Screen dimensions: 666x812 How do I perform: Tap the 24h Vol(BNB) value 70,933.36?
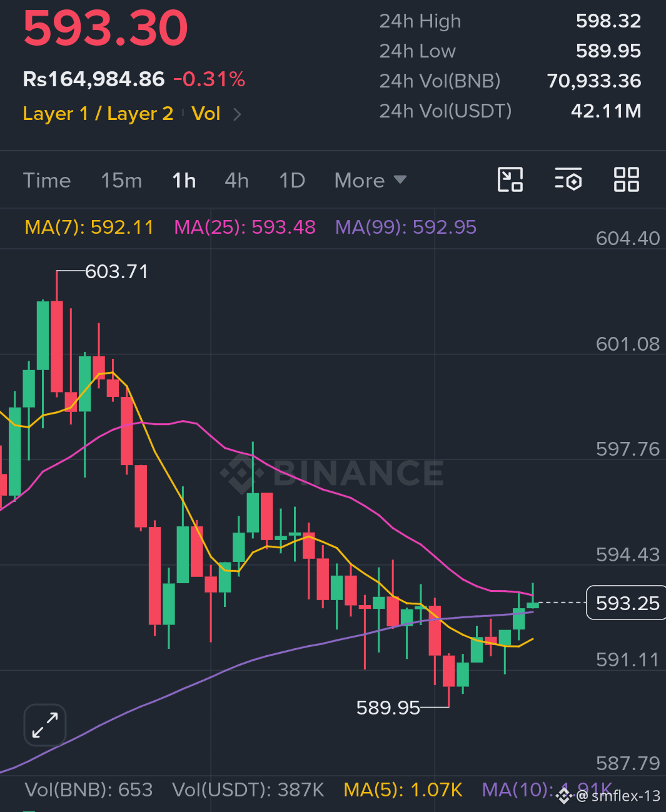(594, 81)
